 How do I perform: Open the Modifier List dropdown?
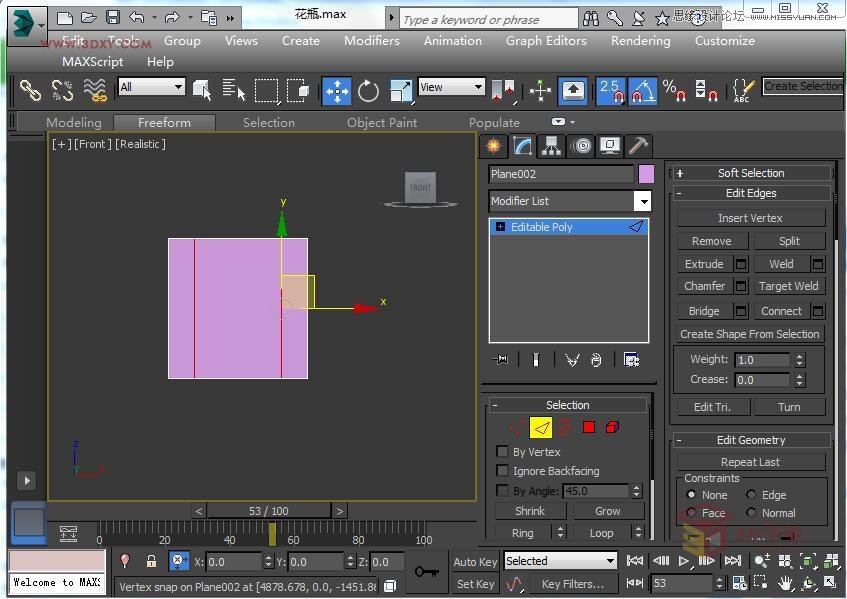tap(642, 201)
